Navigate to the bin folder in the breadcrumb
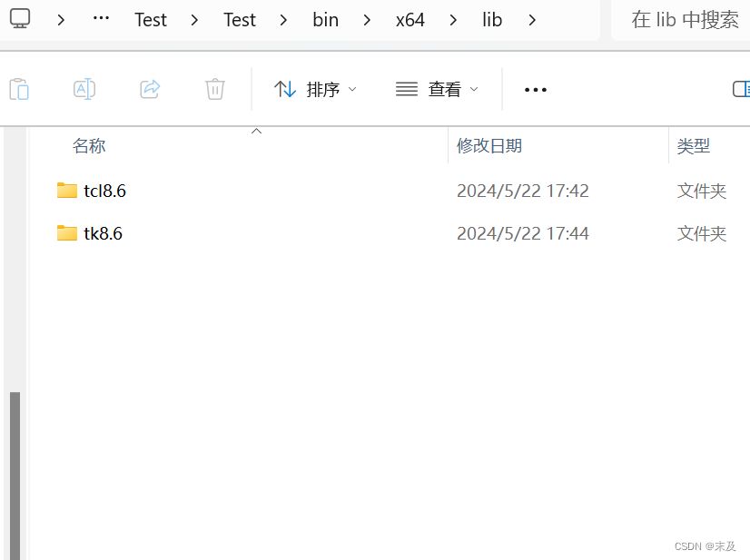This screenshot has height=560, width=750. [325, 19]
